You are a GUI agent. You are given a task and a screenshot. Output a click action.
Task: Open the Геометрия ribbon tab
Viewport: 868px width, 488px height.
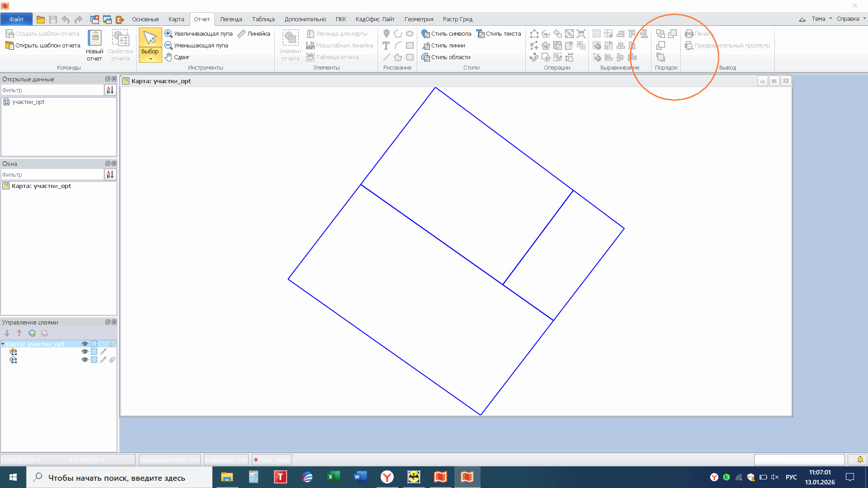pos(418,19)
